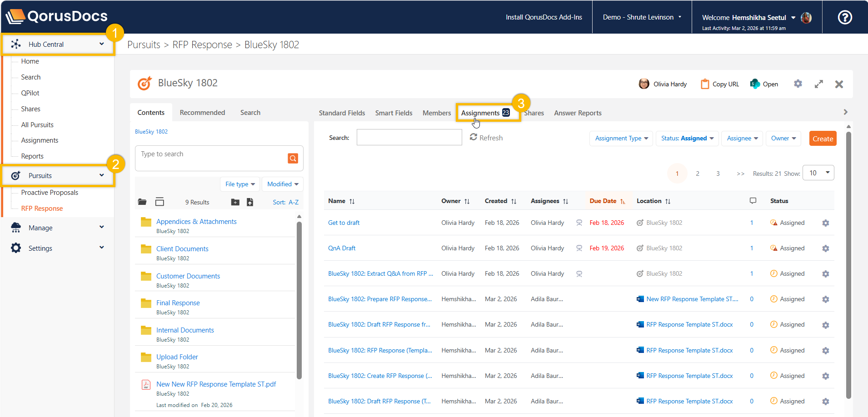The image size is (868, 417).
Task: Click the orange search icon in Contents
Action: tap(293, 158)
